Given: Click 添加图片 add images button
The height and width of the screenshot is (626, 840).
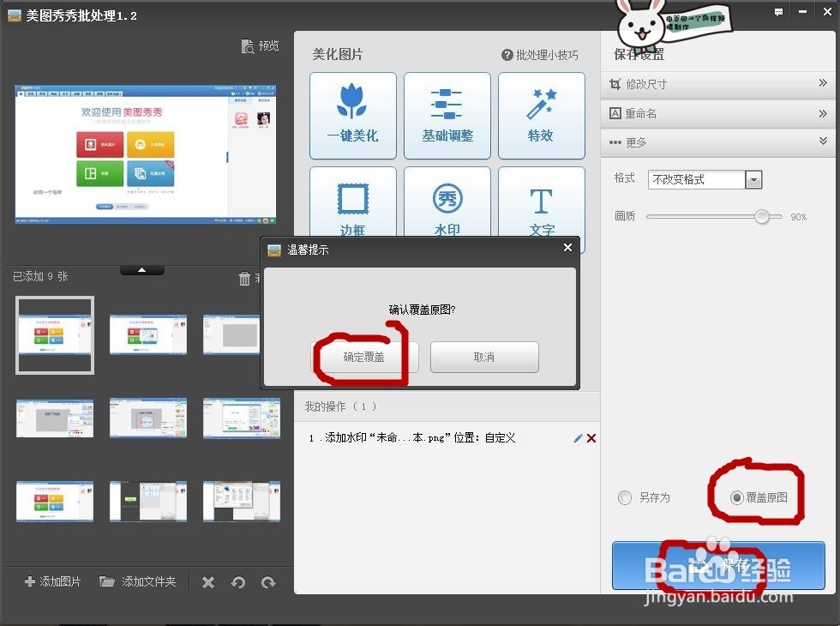Looking at the screenshot, I should click(x=53, y=581).
